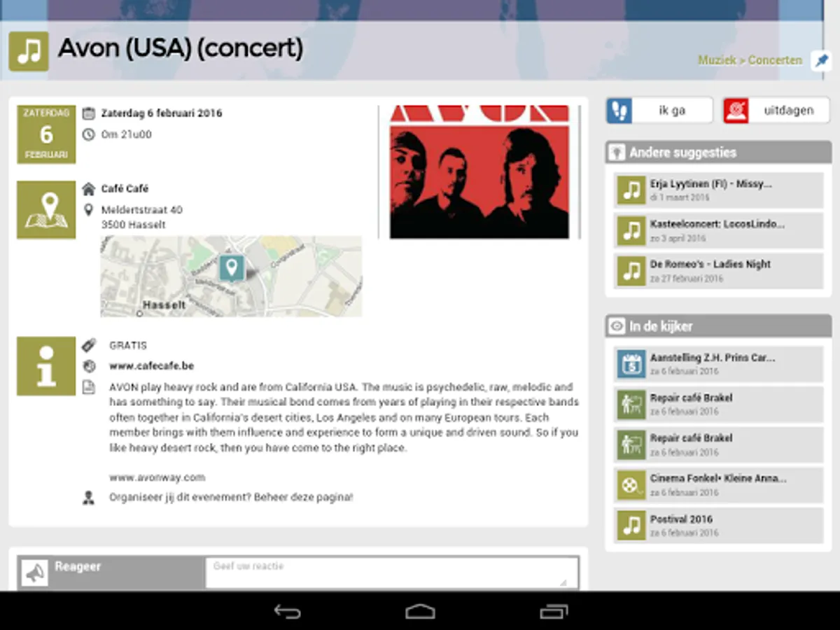
Task: Tap the Android home navigation button
Action: (420, 611)
